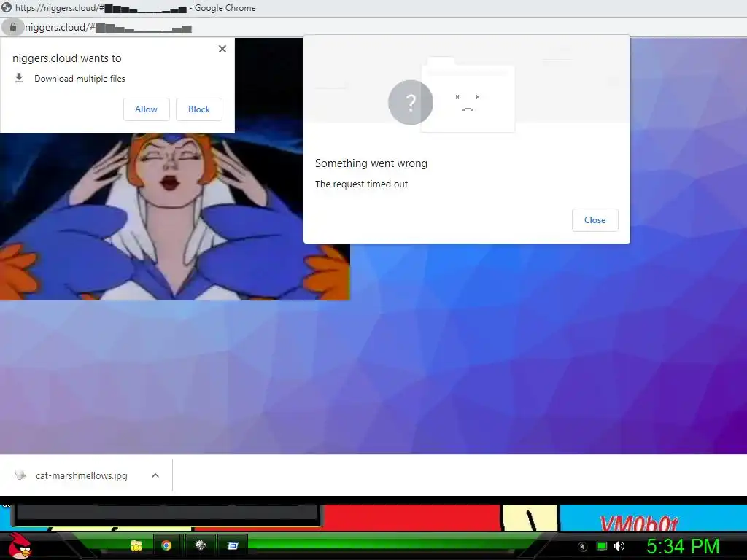Expand the cat-marshmellows.jpg download options chevron
The image size is (747, 560).
[155, 475]
